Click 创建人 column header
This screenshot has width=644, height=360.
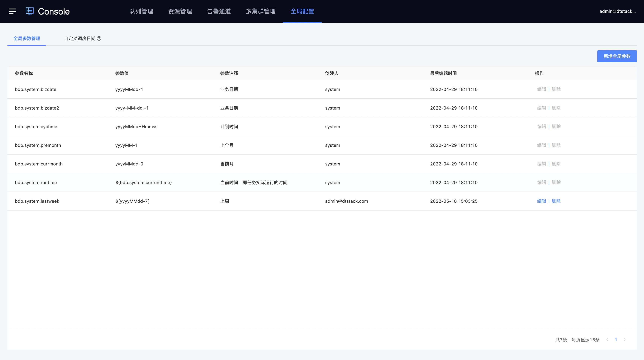click(332, 73)
